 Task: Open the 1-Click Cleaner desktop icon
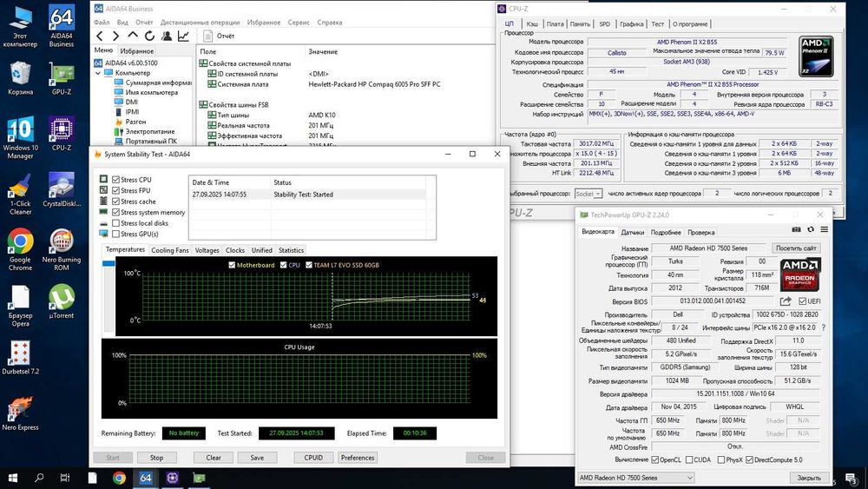point(21,194)
